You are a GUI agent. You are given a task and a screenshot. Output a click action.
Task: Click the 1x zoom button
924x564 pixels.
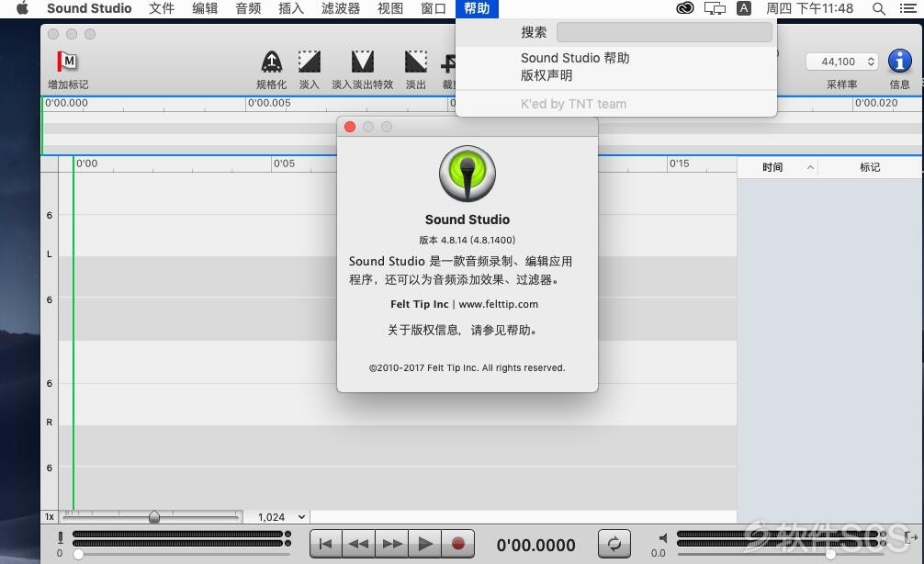tap(50, 517)
